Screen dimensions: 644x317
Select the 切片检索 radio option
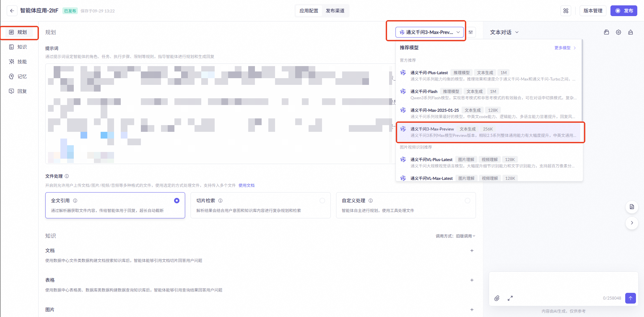point(322,201)
